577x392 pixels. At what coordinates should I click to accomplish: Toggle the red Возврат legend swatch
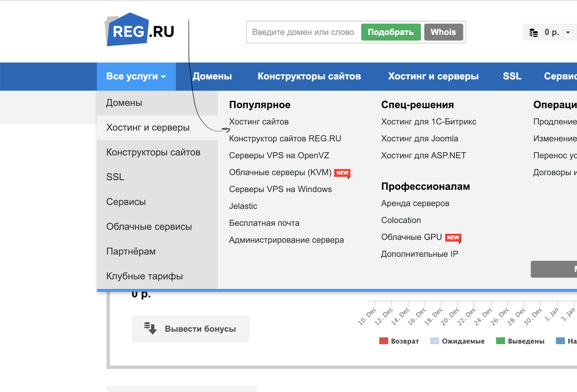pyautogui.click(x=383, y=341)
